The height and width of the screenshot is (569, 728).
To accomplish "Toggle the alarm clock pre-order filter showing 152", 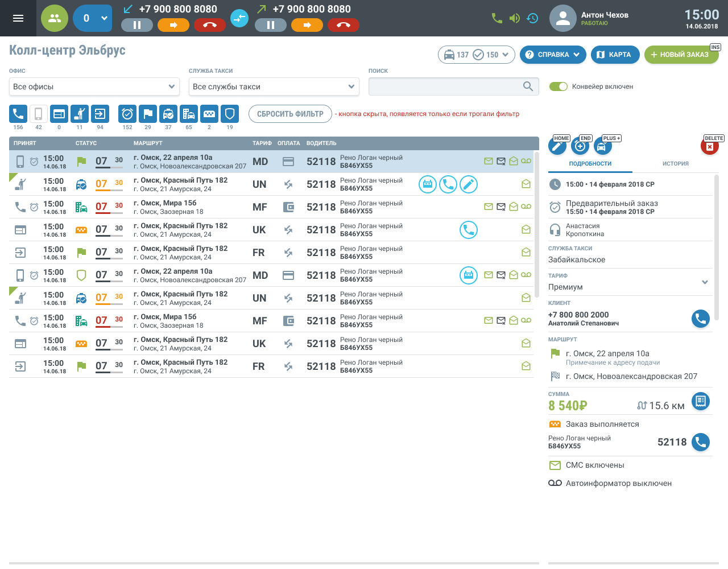I will 127,114.
